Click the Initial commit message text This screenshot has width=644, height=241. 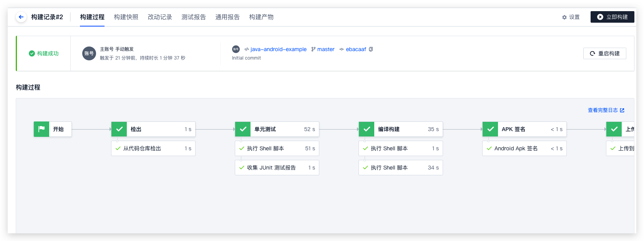[246, 58]
